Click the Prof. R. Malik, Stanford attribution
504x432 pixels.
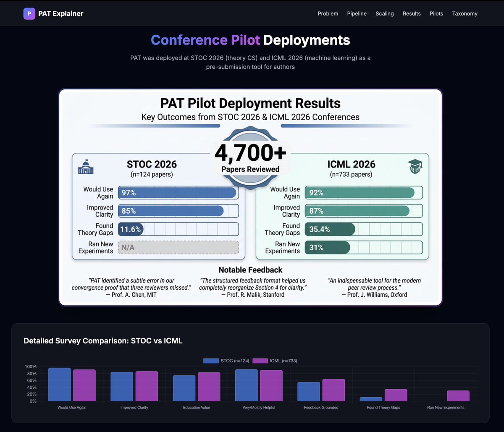click(252, 295)
